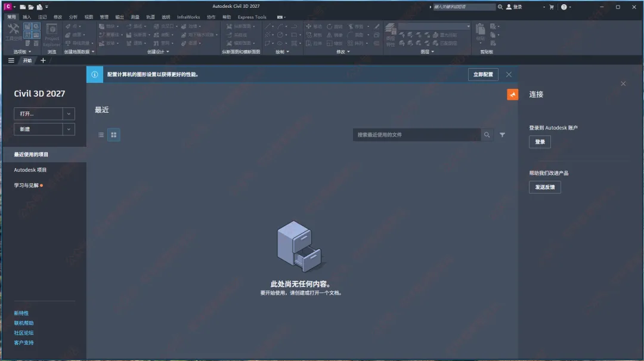The height and width of the screenshot is (361, 644).
Task: Focus the title bar keyword search box
Action: pyautogui.click(x=464, y=7)
